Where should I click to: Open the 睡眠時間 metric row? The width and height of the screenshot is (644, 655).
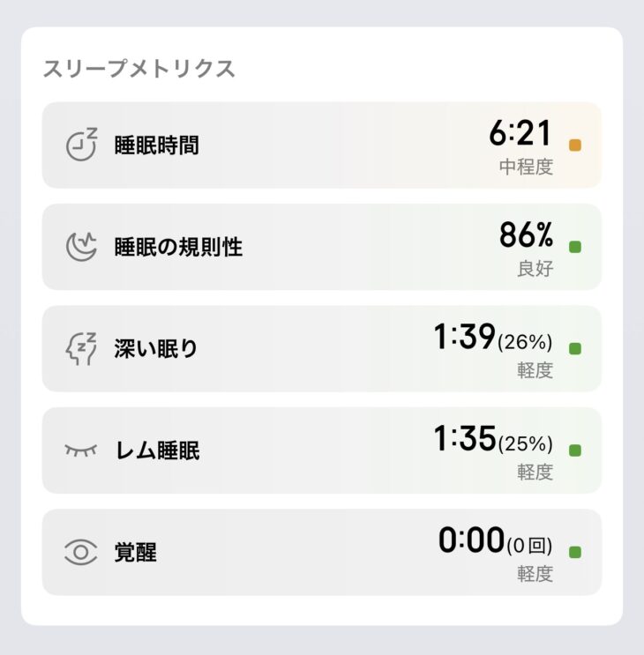(321, 145)
